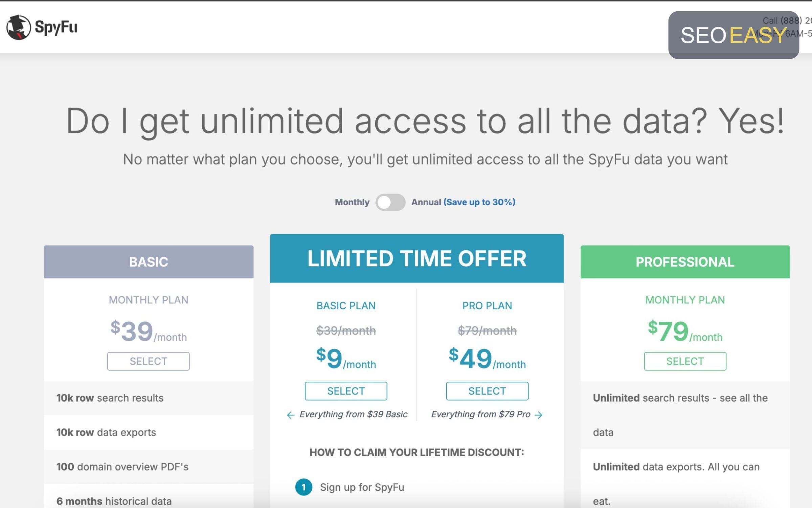
Task: Click the SpyFu wordmark text logo
Action: point(56,27)
